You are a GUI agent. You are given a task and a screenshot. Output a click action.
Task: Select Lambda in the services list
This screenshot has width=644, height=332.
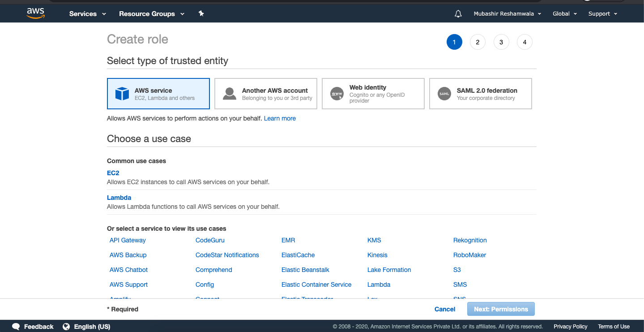(x=379, y=285)
